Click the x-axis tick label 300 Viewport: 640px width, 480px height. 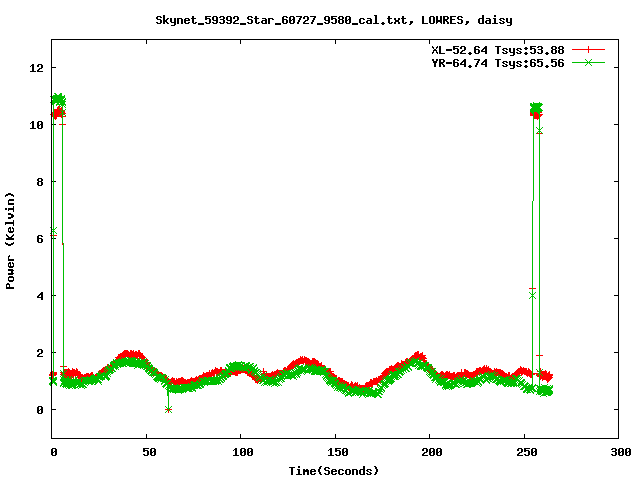[621, 452]
